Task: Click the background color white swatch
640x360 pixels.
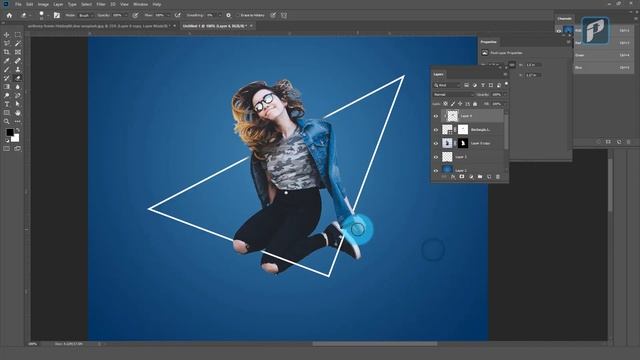Action: (x=16, y=139)
